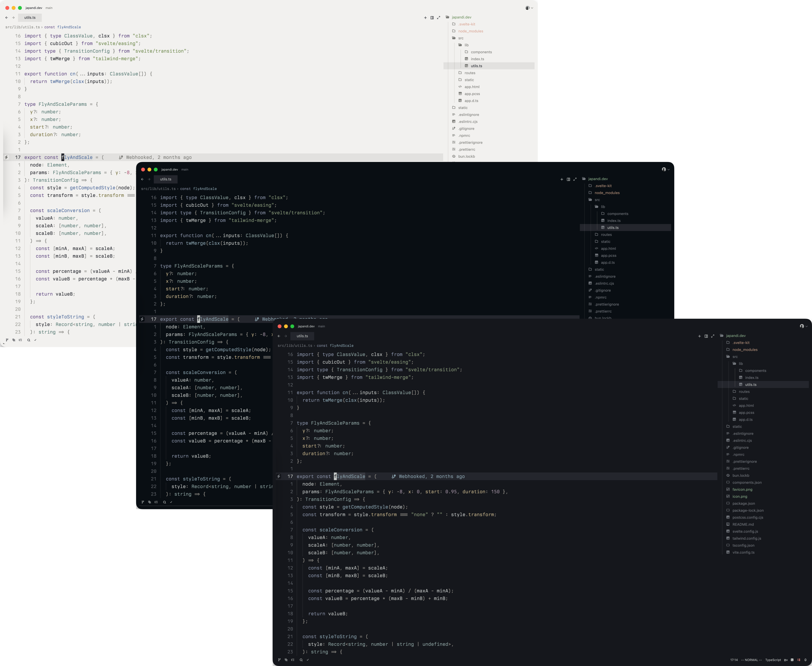
Task: Toggle collaboration panel icon in front window status bar
Action: point(799,660)
